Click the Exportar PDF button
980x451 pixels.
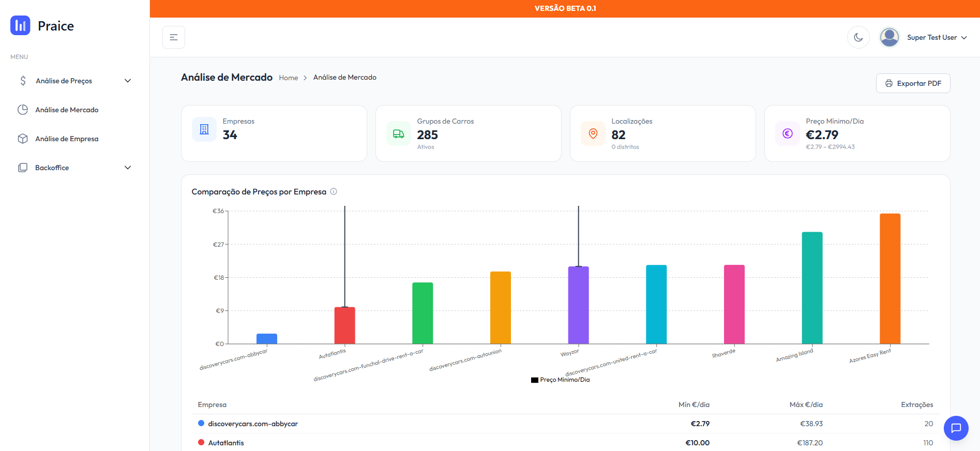pos(913,83)
